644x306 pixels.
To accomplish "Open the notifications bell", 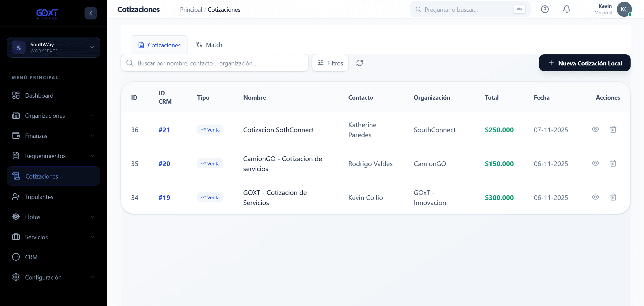I will point(567,9).
